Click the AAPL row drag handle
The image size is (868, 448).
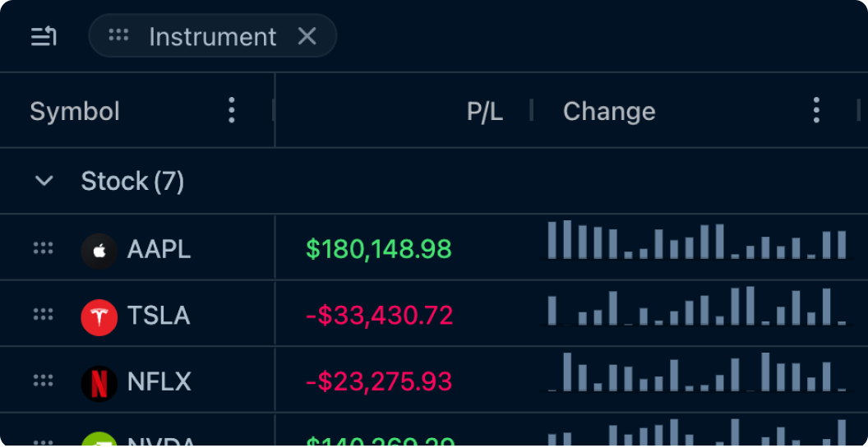pos(44,248)
